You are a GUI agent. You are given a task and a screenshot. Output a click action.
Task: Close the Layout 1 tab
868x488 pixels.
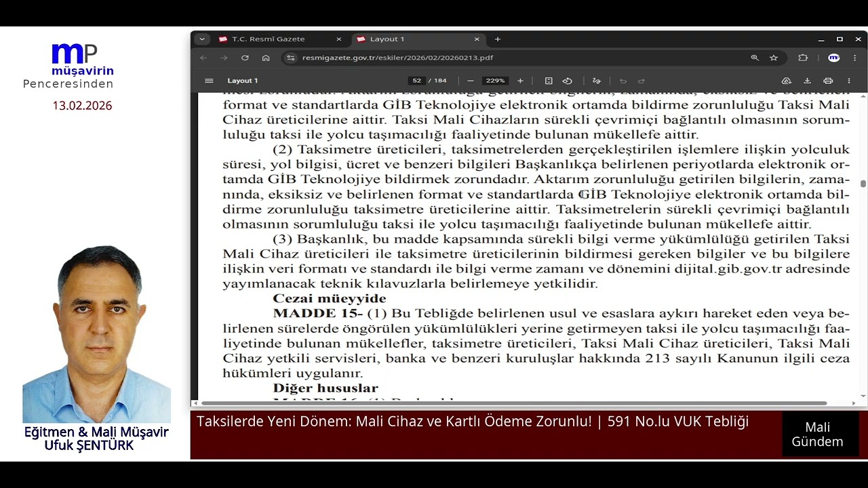click(x=477, y=39)
